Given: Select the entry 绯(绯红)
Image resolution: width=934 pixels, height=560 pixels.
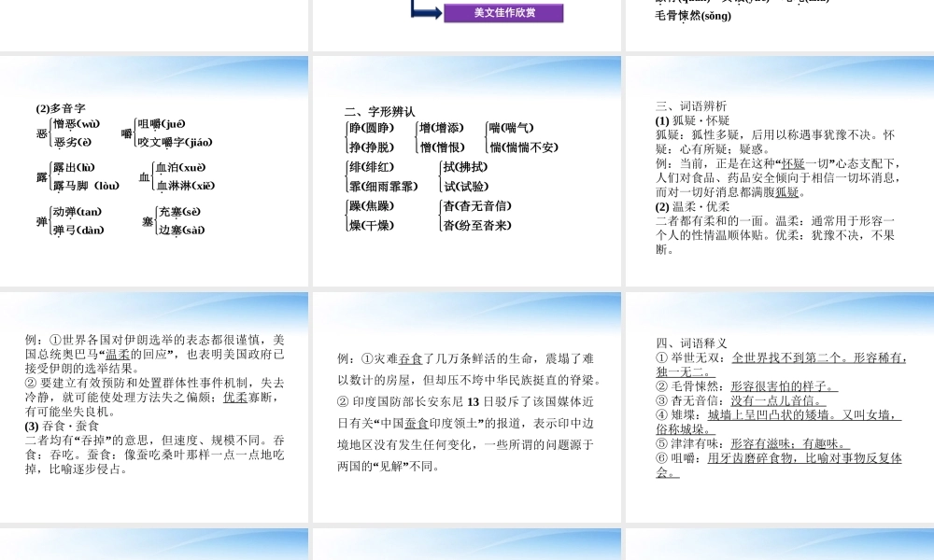Looking at the screenshot, I should click(372, 167).
